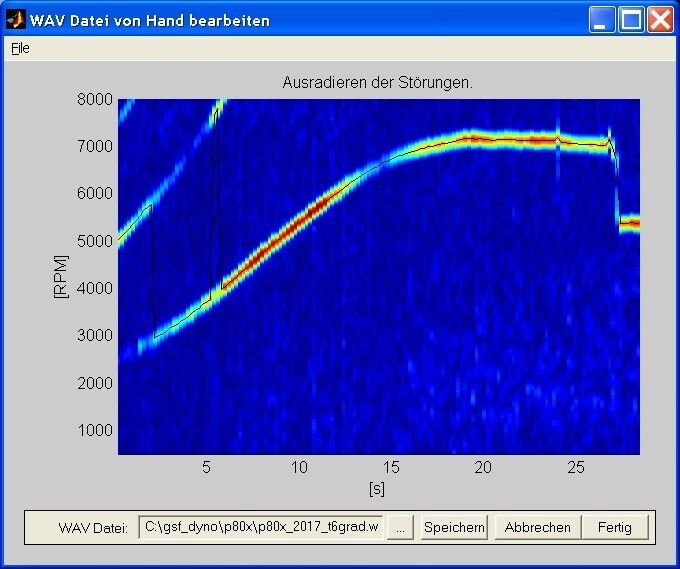Click the 8000 tick label on the y-axis

point(94,99)
